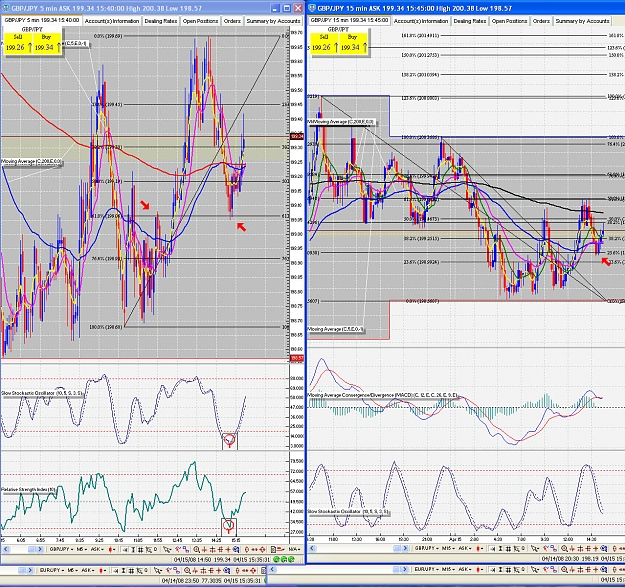Select Slow Stochastic Oscillator label in 15 min window
The image size is (625, 587).
[x=348, y=511]
